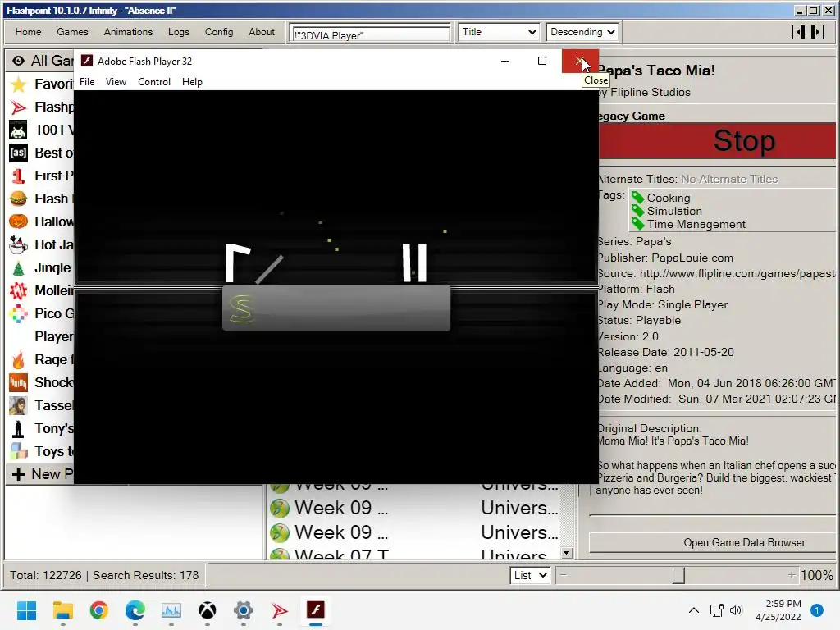Click the zoom scale slider handle
The height and width of the screenshot is (630, 840).
678,575
